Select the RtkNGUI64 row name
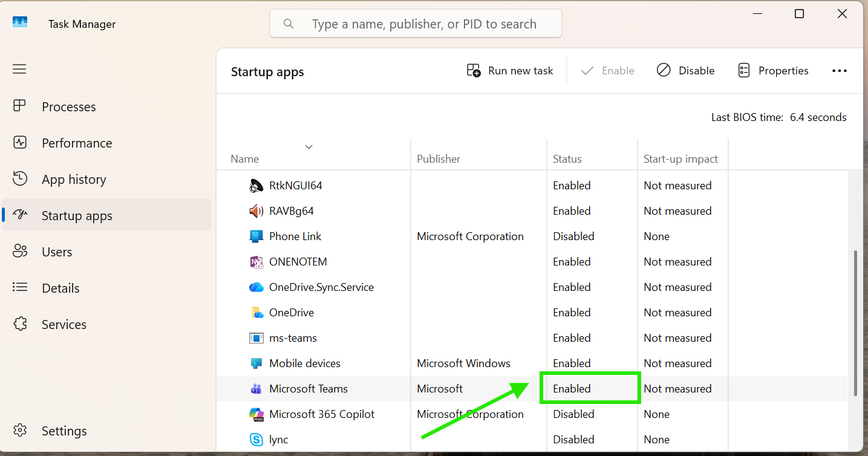This screenshot has width=868, height=456. click(296, 186)
